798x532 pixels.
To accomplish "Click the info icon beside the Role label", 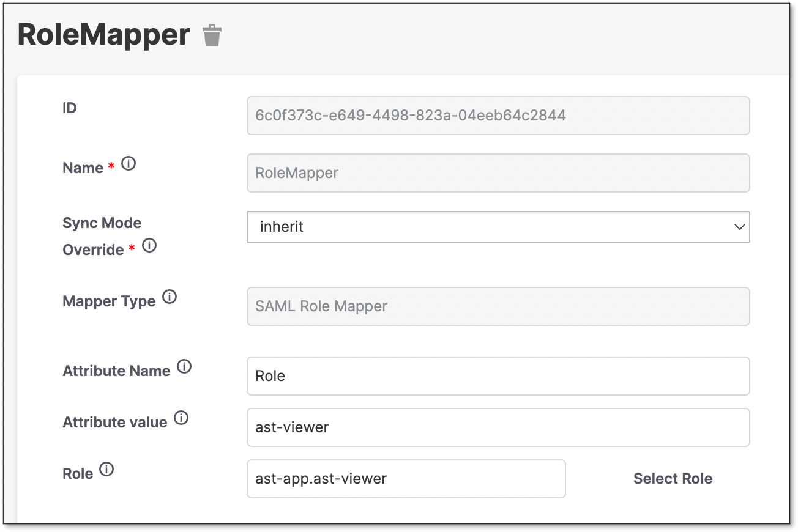I will [106, 470].
